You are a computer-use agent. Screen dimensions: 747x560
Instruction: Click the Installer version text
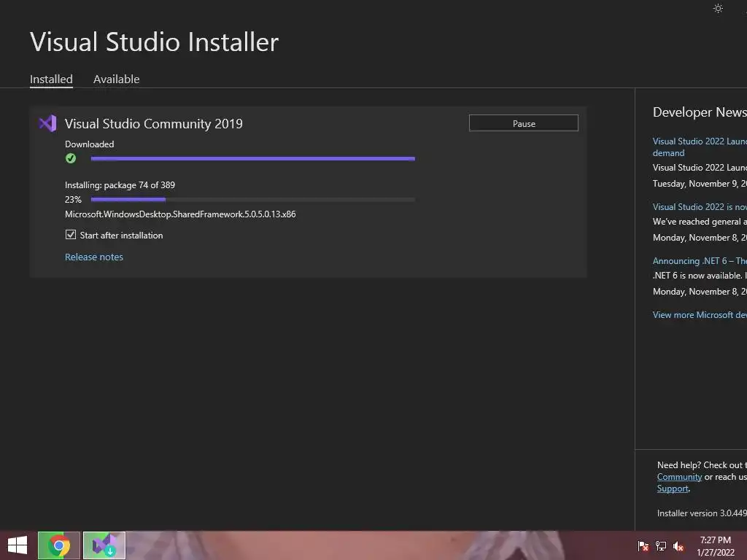(x=702, y=513)
